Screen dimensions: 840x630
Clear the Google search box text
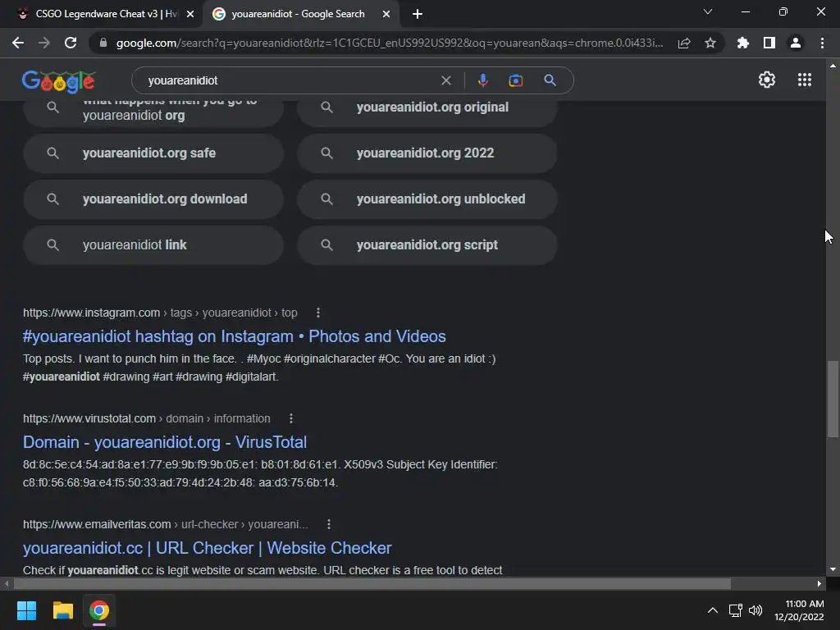[x=445, y=80]
